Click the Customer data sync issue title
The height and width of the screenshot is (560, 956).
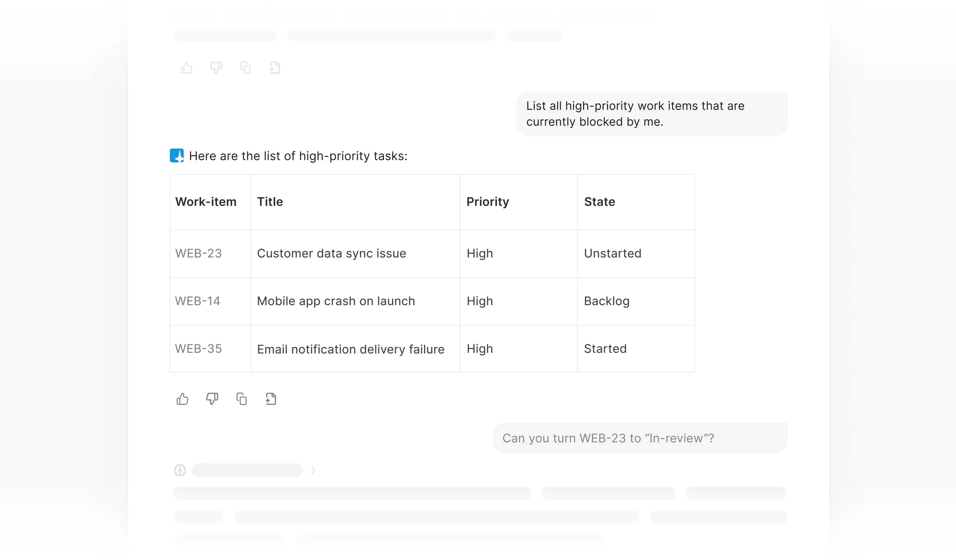[331, 253]
